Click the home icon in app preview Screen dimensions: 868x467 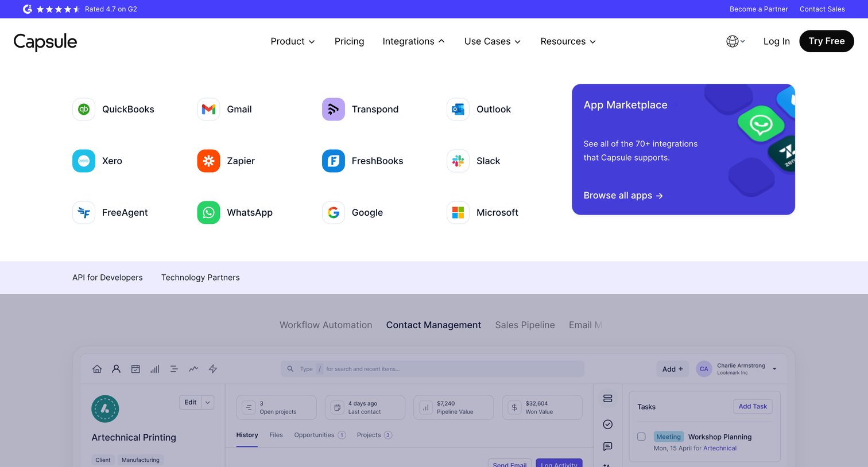(97, 369)
